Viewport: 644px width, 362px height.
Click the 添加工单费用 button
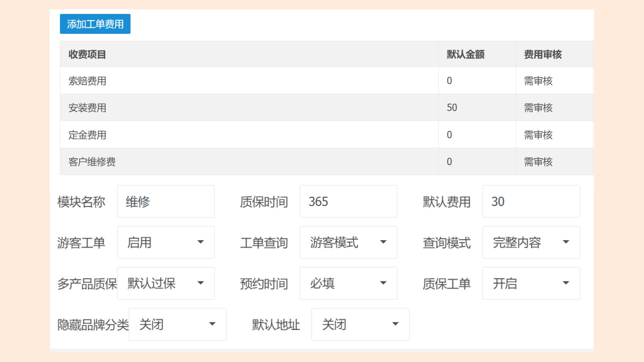click(x=95, y=24)
